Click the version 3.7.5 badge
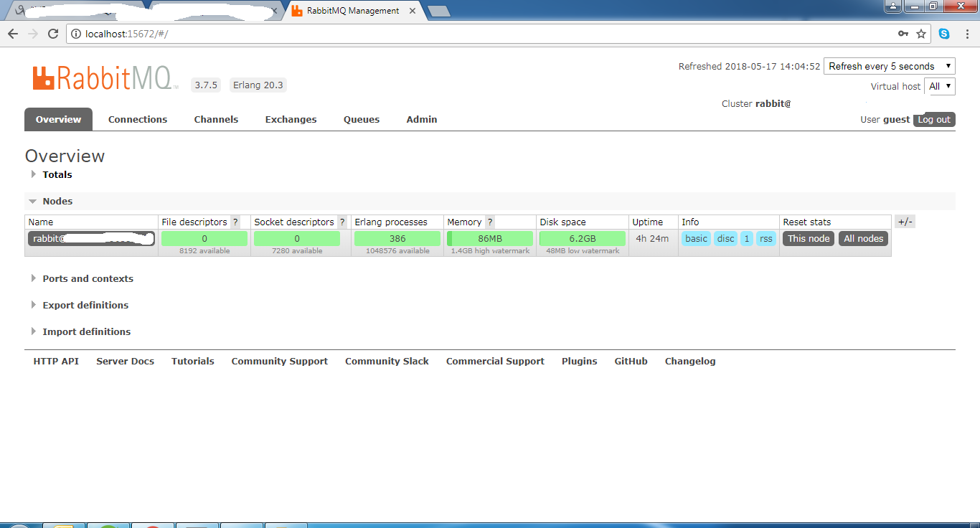This screenshot has height=528, width=980. click(206, 85)
